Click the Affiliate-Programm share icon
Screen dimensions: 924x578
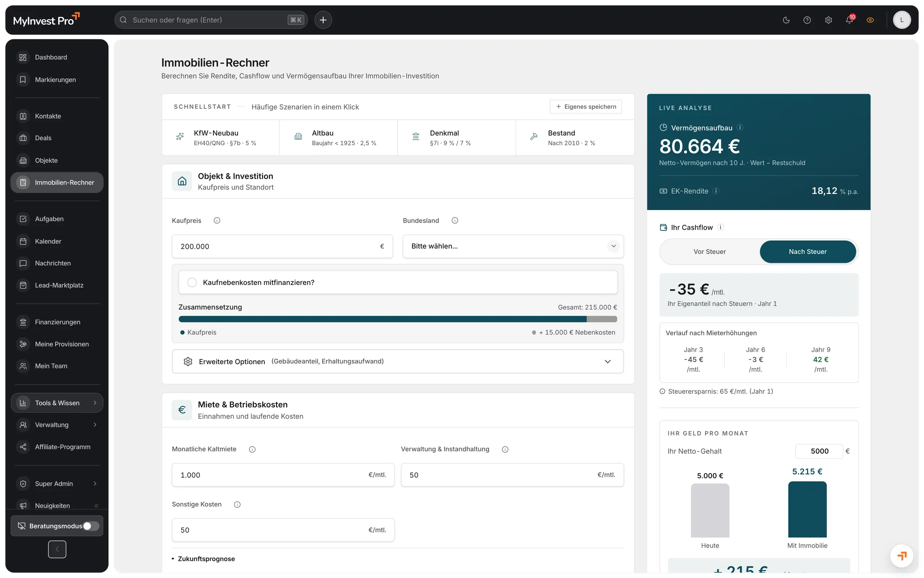point(23,447)
